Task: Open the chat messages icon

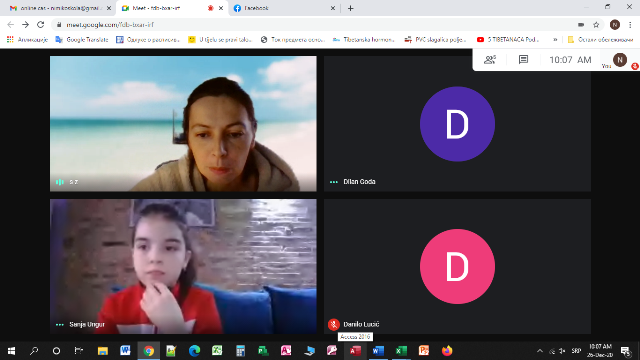Action: 523,60
